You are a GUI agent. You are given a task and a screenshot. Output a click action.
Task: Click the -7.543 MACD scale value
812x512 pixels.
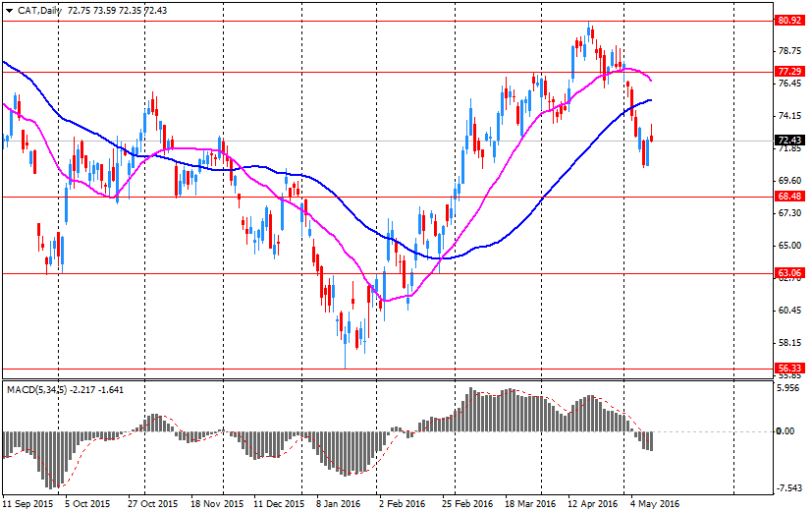787,488
